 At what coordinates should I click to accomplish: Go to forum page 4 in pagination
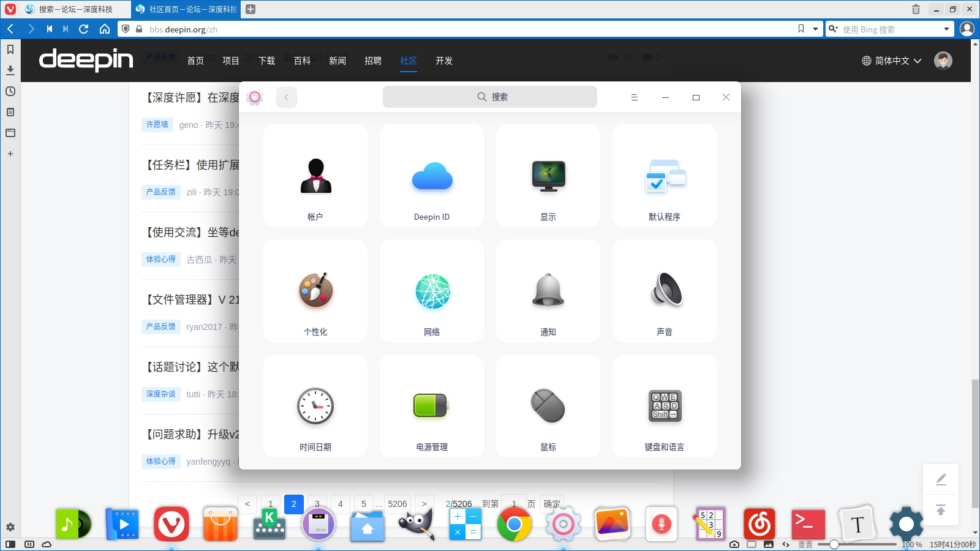tap(341, 504)
